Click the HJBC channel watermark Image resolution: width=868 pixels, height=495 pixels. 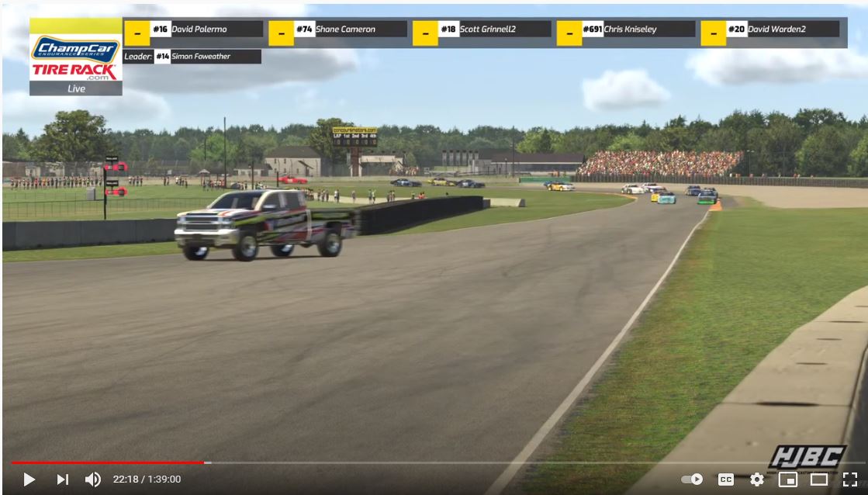tap(807, 457)
